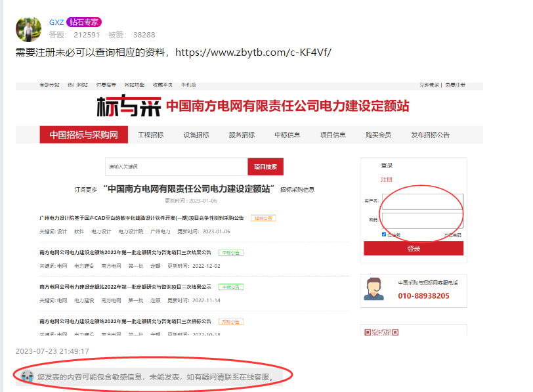
Task: Click 更新时间 2023-01-06 under heading
Action: 191,201
